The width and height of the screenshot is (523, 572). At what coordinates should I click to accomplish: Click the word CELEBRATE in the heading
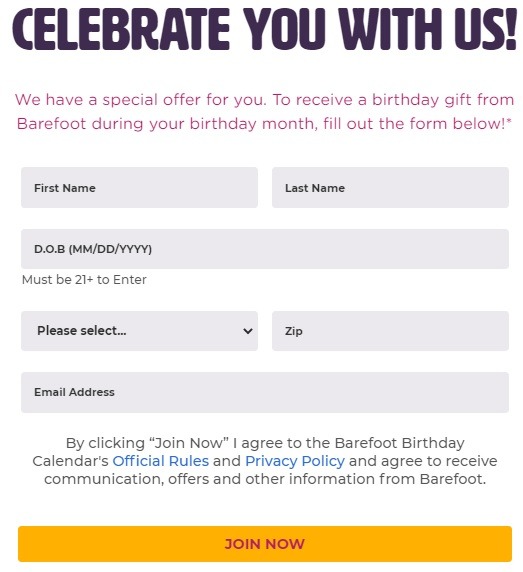pos(121,28)
